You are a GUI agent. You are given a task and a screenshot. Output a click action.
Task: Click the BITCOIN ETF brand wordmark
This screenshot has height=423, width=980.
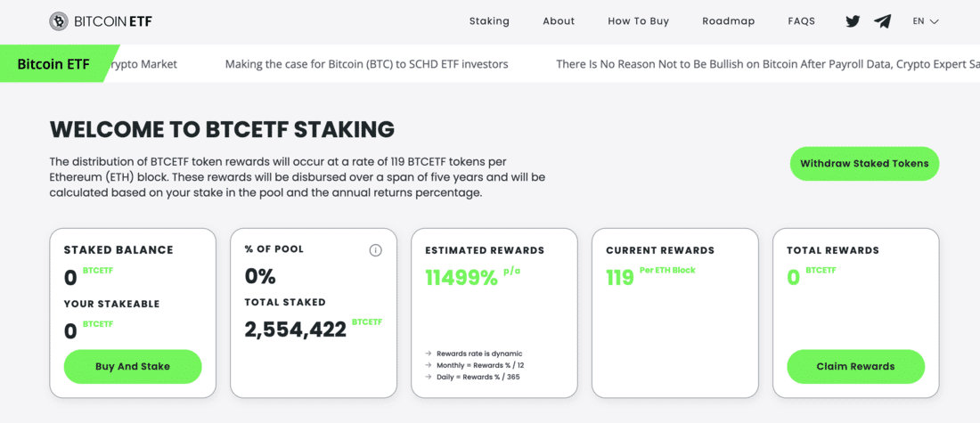(x=113, y=22)
